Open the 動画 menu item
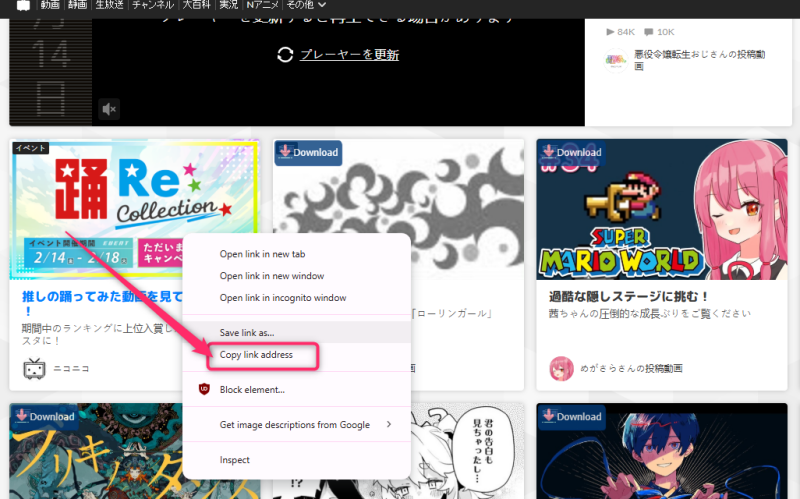This screenshot has height=499, width=800. pos(50,5)
